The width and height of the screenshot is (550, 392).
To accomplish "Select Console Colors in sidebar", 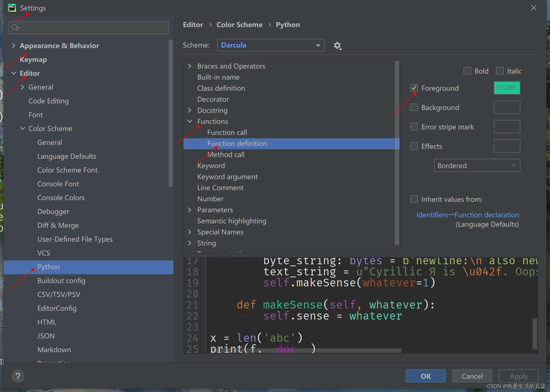I will tap(61, 198).
